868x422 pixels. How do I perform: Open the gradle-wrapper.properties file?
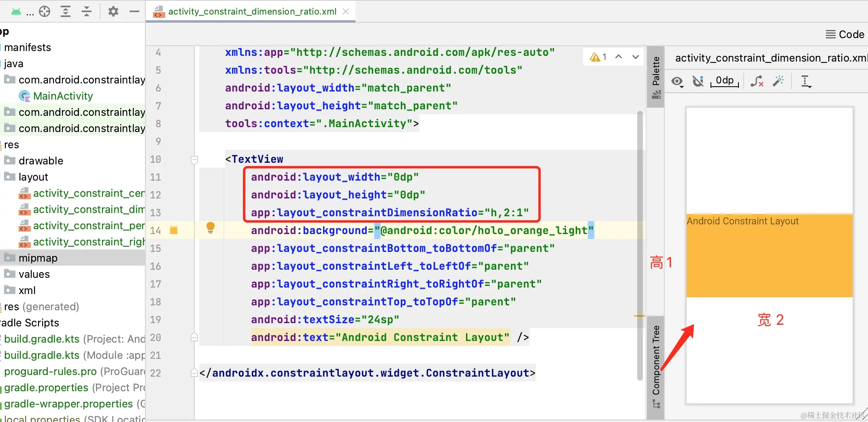74,404
